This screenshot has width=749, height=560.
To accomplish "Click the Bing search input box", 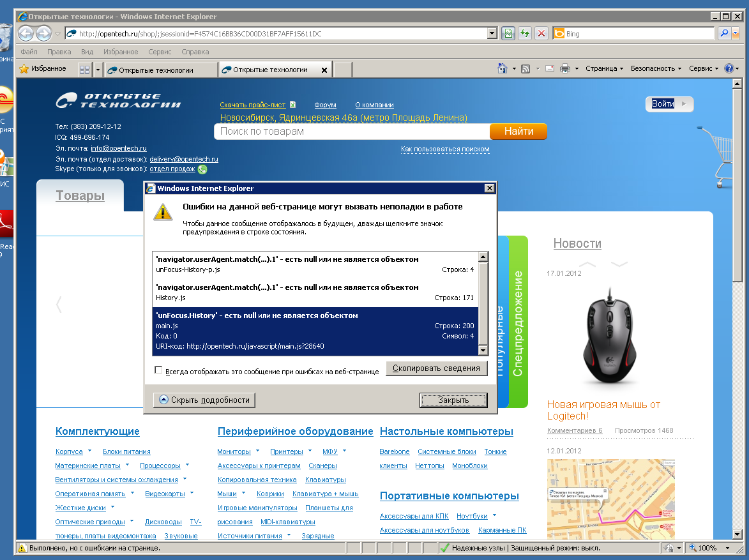I will [633, 33].
